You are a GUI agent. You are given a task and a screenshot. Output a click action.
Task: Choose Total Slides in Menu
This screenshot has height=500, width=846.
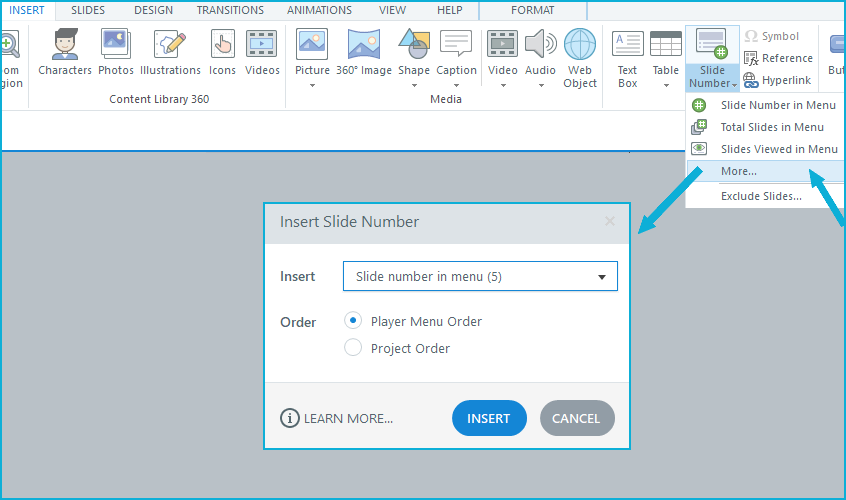click(x=765, y=127)
